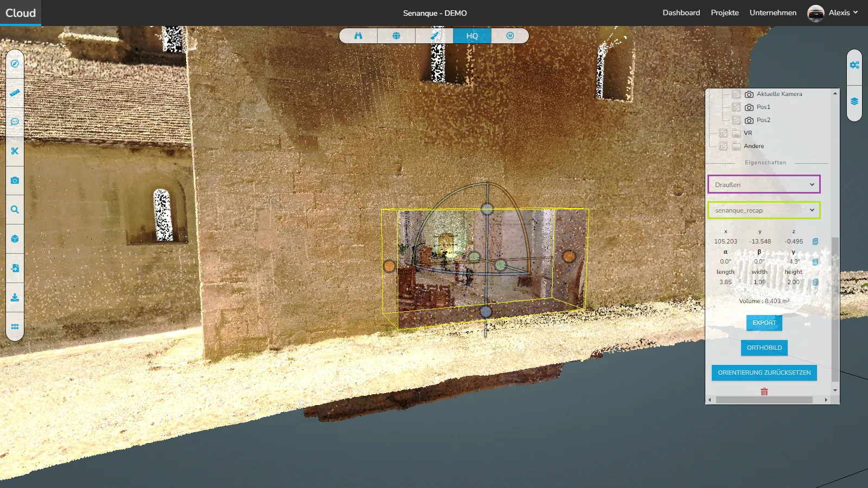Uncheck the Pos1 camera checkbox

pos(736,107)
